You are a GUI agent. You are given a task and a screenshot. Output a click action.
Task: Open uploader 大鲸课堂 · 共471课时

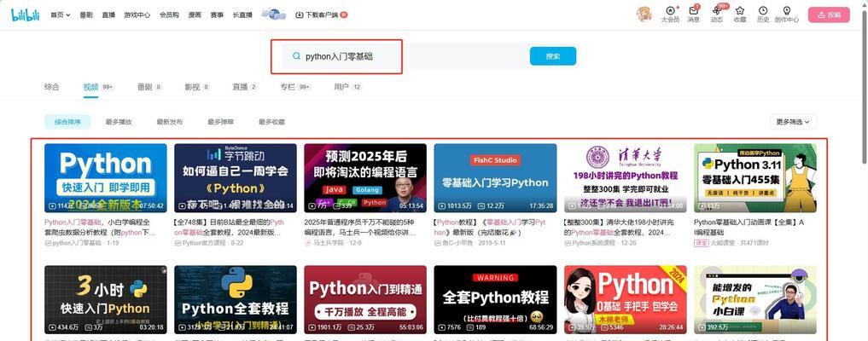[730, 243]
